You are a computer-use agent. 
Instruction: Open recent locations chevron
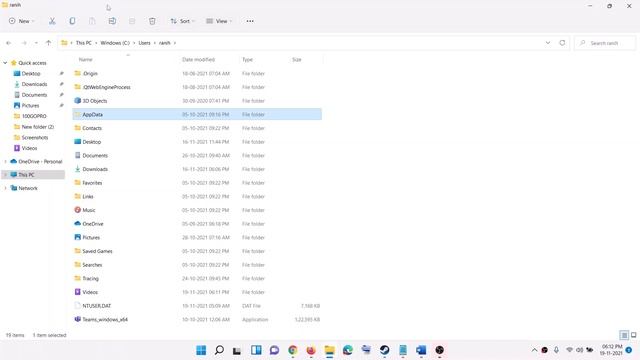pos(36,43)
